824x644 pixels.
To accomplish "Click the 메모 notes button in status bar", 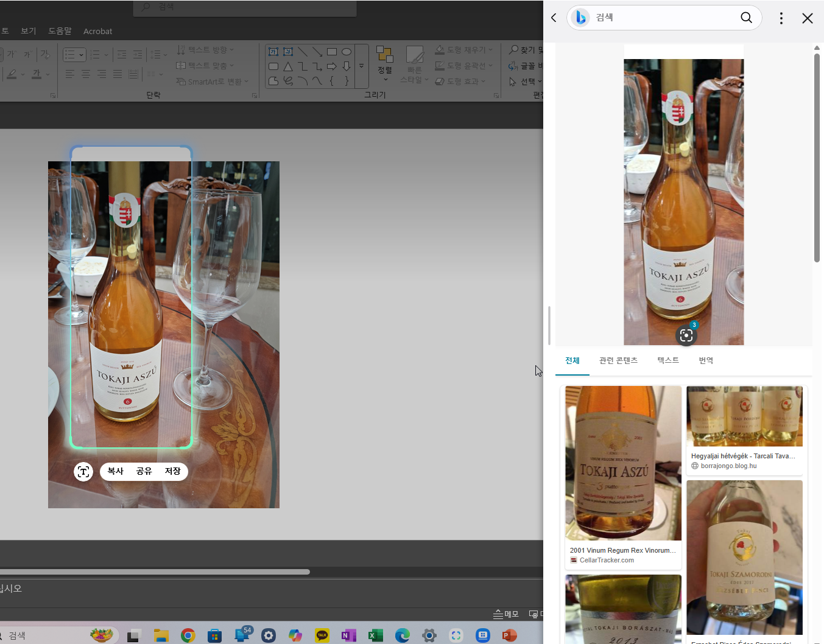I will click(506, 614).
